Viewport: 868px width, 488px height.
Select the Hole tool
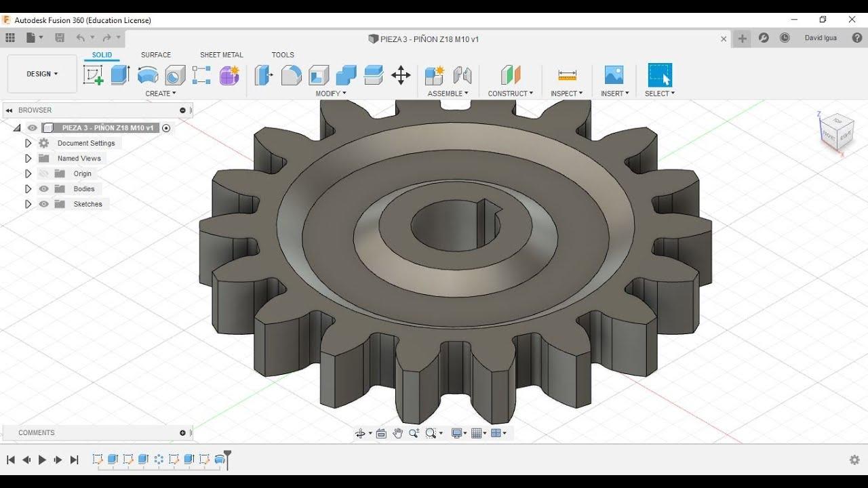click(x=175, y=75)
